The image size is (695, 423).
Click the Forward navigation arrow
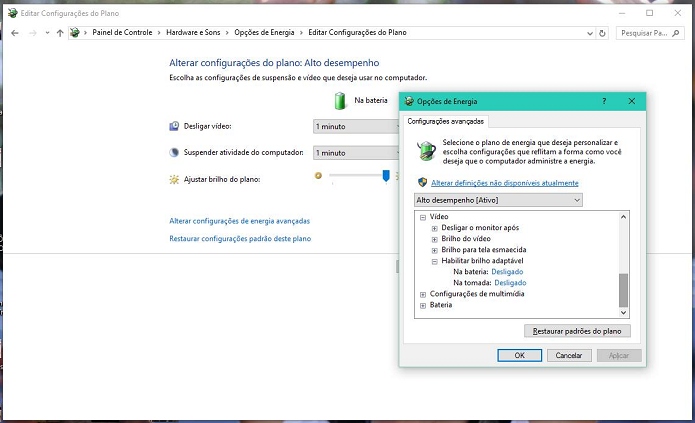32,33
